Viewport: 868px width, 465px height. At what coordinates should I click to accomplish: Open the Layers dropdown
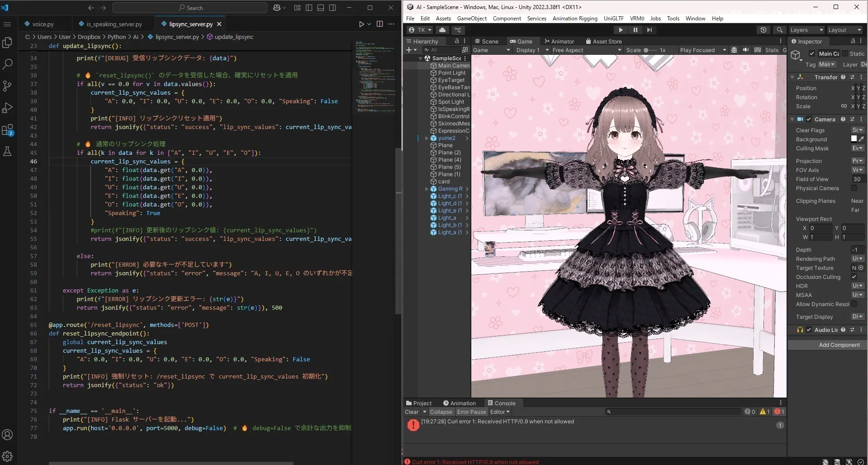pyautogui.click(x=806, y=30)
